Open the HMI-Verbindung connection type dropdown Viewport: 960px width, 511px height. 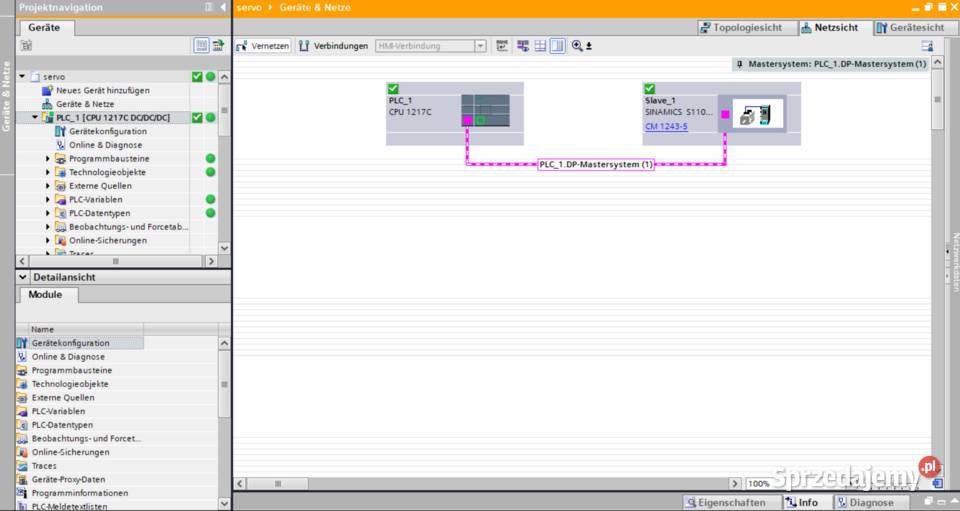[x=480, y=46]
